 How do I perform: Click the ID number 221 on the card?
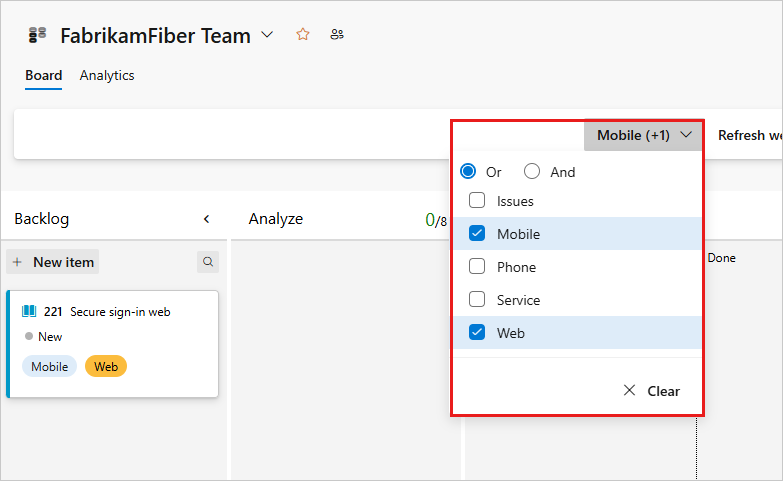coord(53,312)
